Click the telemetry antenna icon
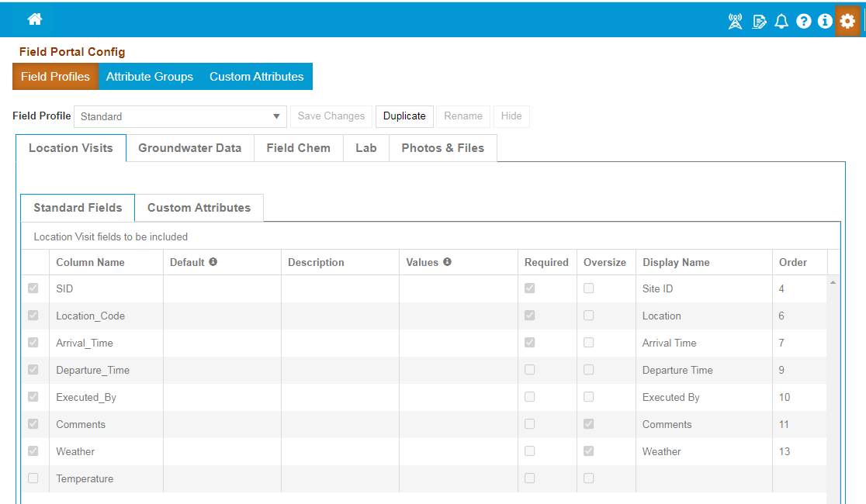Viewport: 866px width, 504px height. tap(734, 21)
